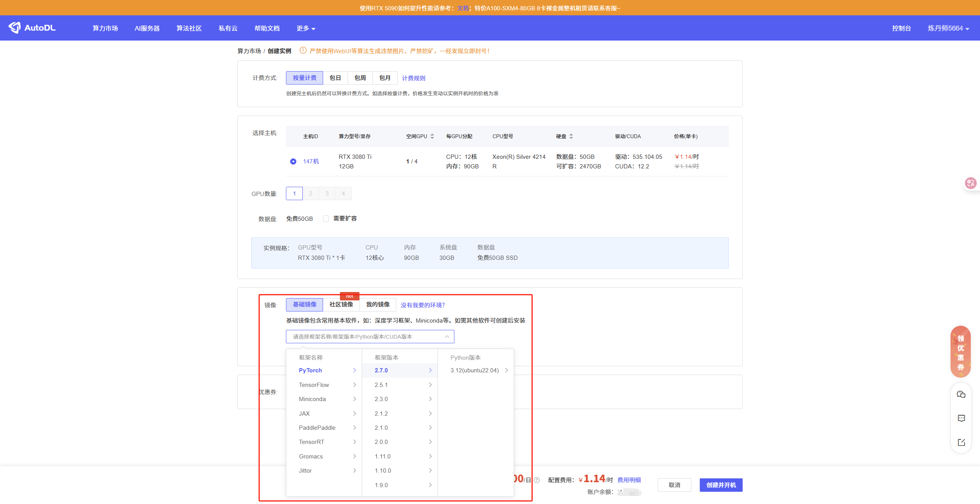This screenshot has height=504, width=980.
Task: Click the daily fee help question icon
Action: click(537, 480)
